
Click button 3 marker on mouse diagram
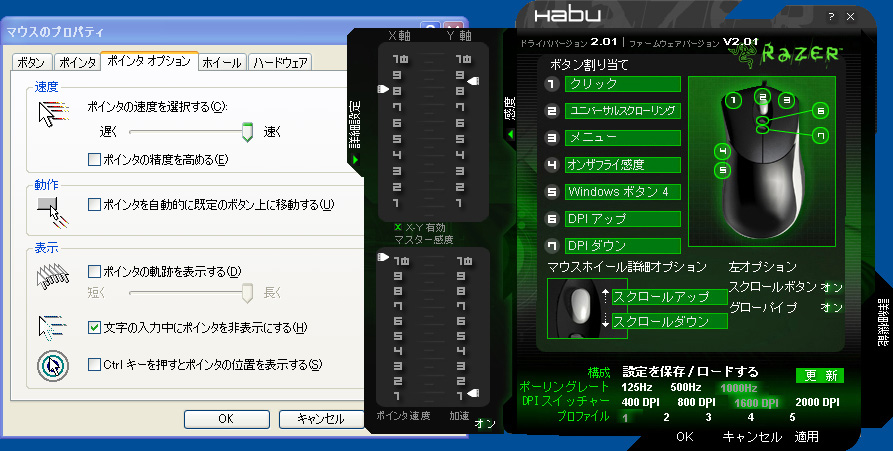[787, 101]
